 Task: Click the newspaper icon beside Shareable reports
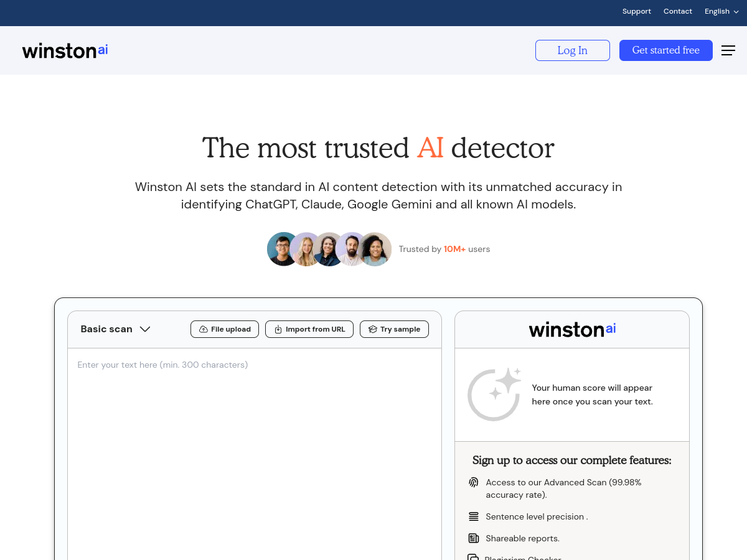[x=474, y=538]
